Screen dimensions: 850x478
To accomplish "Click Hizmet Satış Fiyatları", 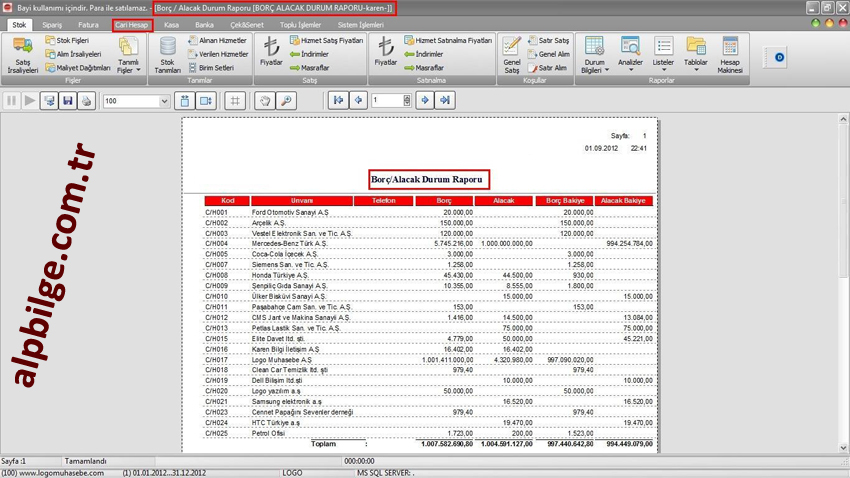I will (326, 41).
